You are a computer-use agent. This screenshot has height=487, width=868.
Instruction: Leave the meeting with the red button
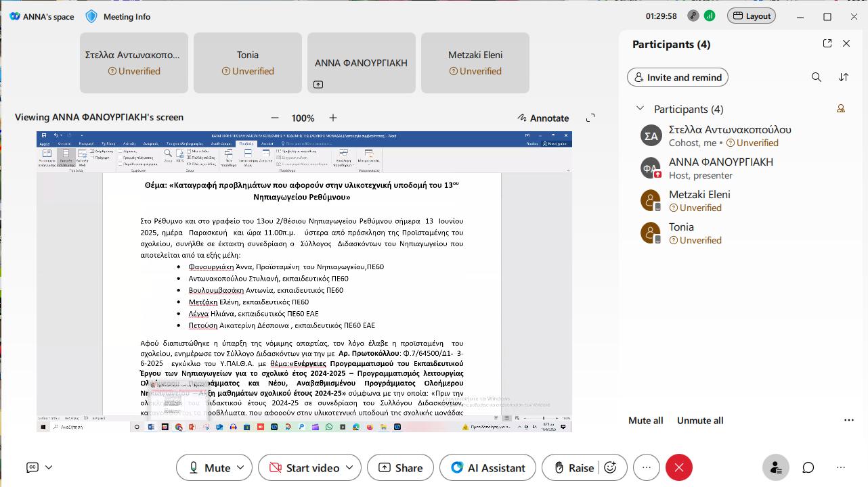click(x=679, y=467)
